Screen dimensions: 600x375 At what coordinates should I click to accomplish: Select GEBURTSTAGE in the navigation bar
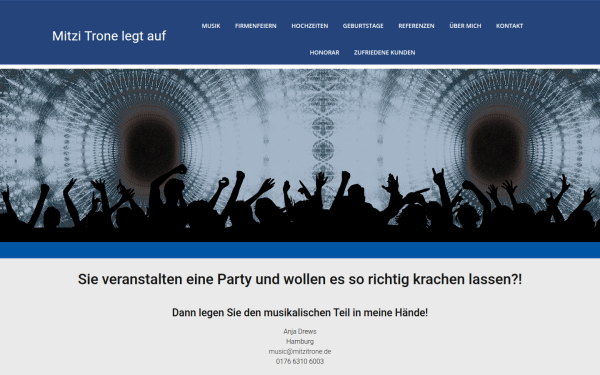[363, 26]
